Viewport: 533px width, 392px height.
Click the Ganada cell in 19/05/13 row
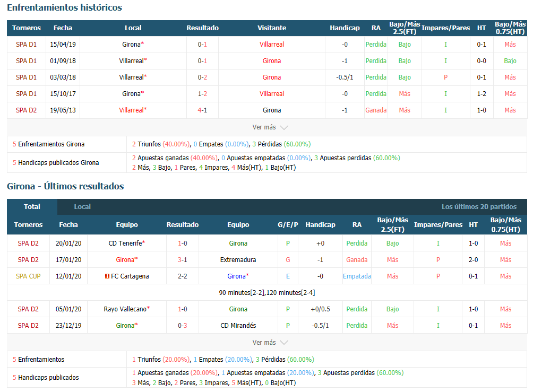pos(376,110)
